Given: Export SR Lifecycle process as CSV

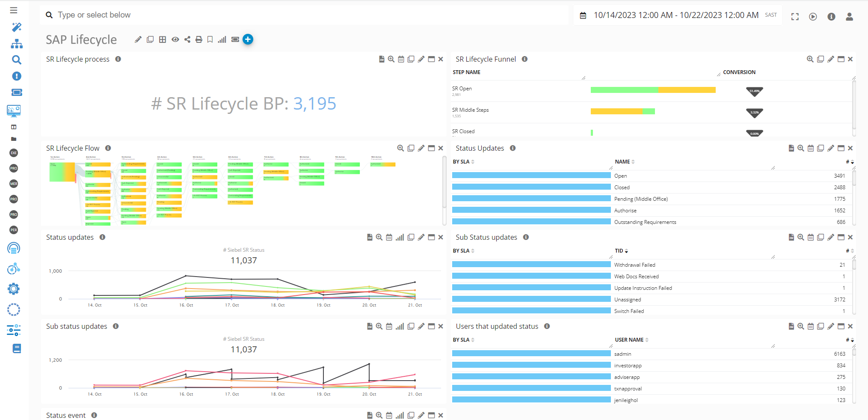Looking at the screenshot, I should click(382, 59).
